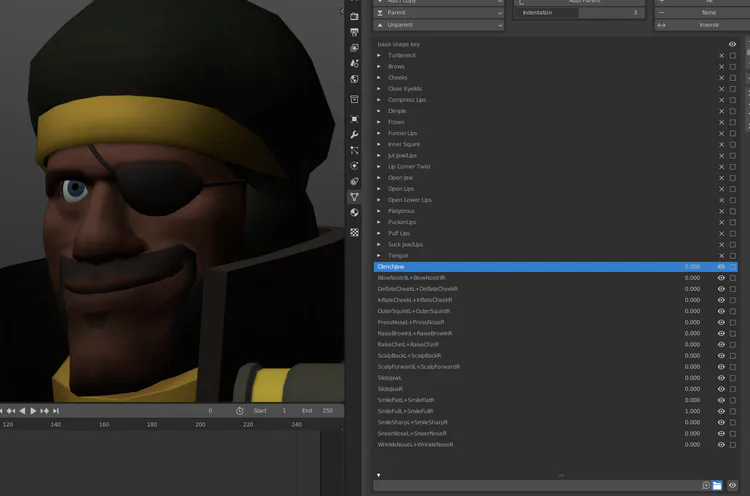Expand the Platysmus group
The height and width of the screenshot is (496, 750).
[379, 211]
